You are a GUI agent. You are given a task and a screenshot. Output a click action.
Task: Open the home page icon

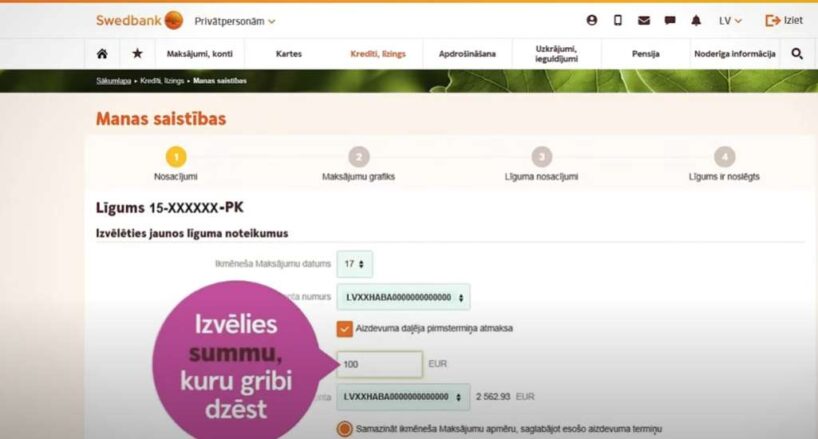coord(102,54)
